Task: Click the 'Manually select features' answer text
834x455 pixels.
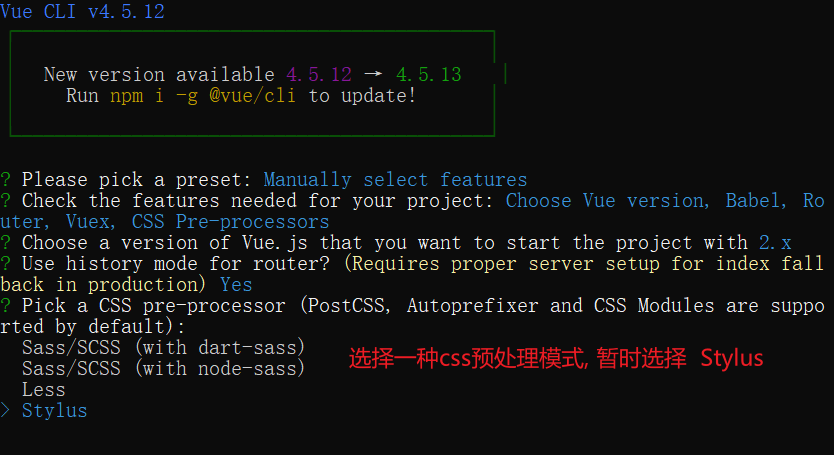Action: point(395,180)
